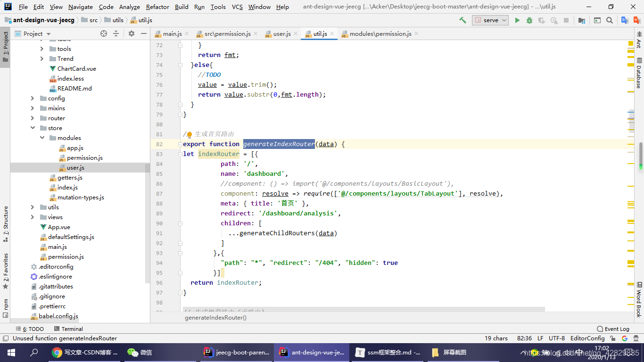Open Windows taskbar search

34,352
